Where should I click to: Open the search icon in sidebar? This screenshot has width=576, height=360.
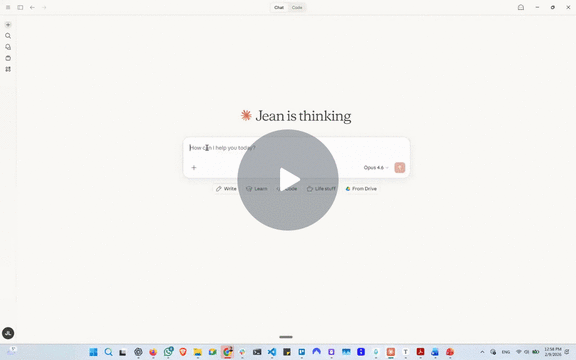coord(8,36)
